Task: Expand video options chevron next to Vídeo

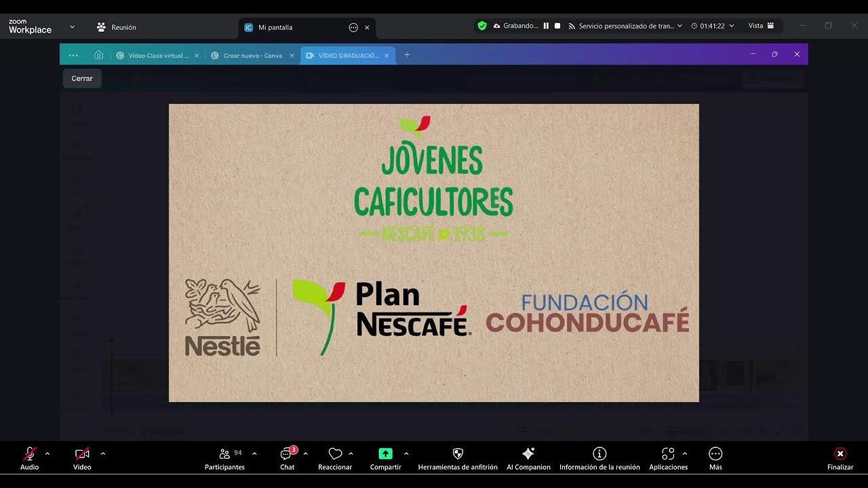Action: 103,453
